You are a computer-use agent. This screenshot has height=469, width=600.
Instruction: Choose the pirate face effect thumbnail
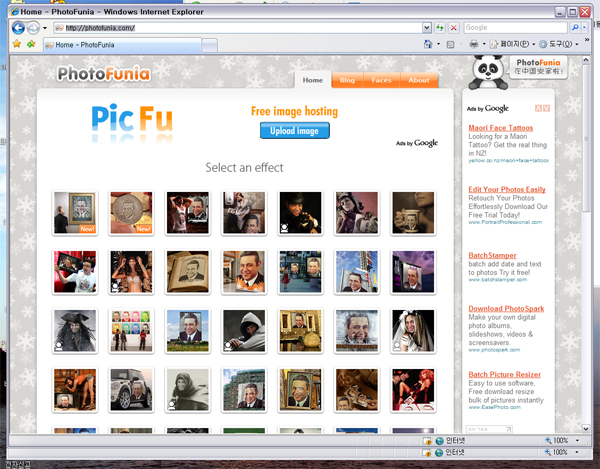click(x=75, y=331)
